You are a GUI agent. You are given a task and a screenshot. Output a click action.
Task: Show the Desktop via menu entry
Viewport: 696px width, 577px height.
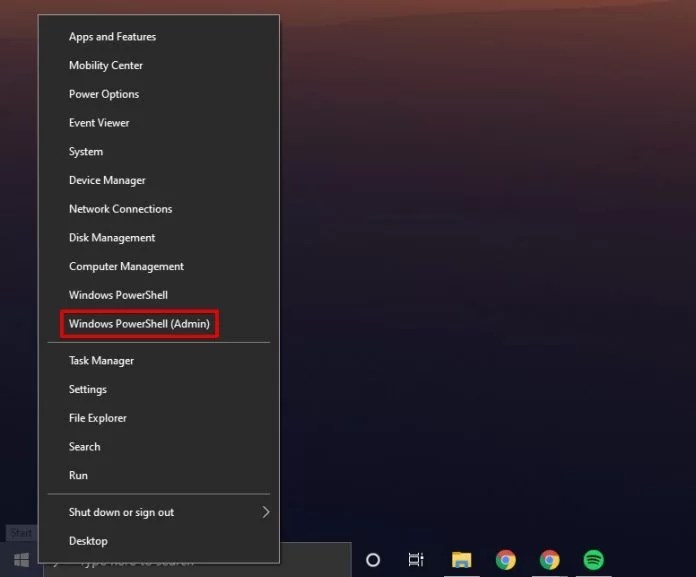pyautogui.click(x=159, y=541)
